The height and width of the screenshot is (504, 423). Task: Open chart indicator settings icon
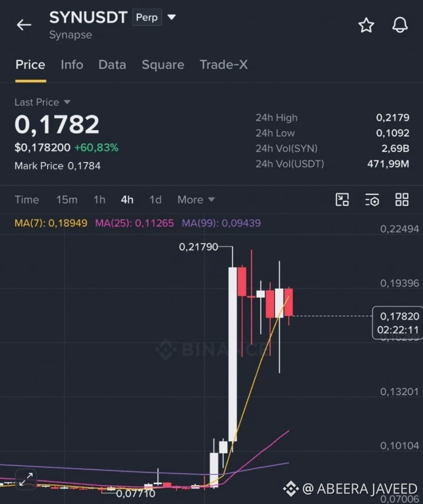click(372, 200)
